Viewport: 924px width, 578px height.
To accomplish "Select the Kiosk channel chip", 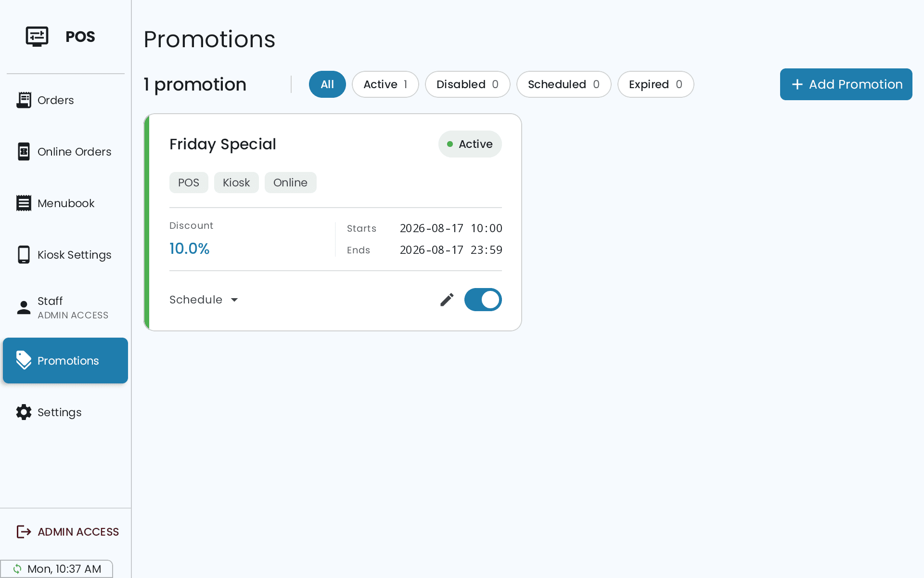I will coord(236,183).
